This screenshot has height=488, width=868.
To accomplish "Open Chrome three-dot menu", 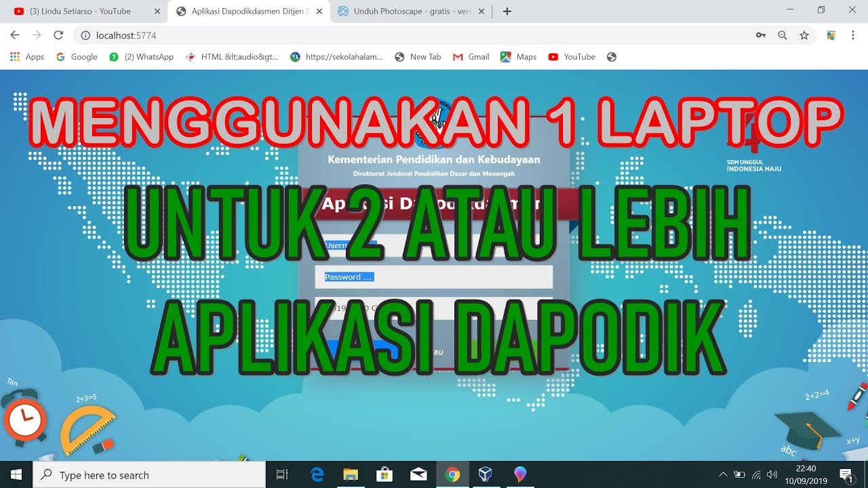I will [852, 35].
